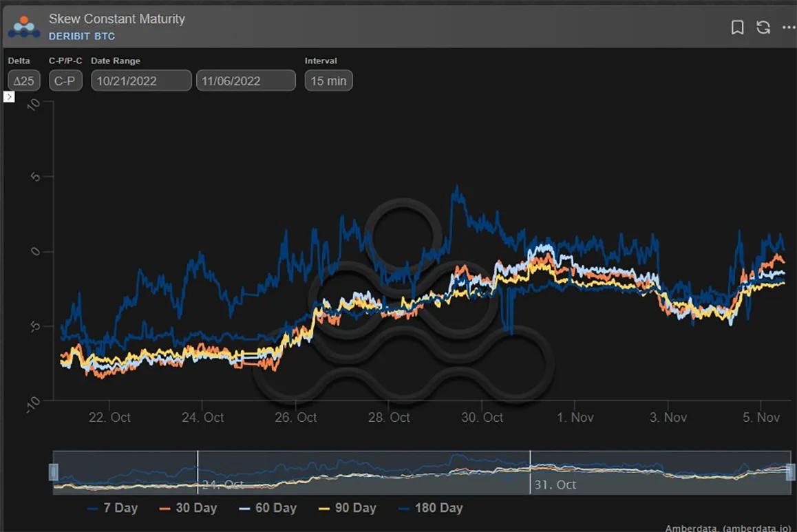
Task: Open the C-P selector dropdown
Action: (x=65, y=81)
